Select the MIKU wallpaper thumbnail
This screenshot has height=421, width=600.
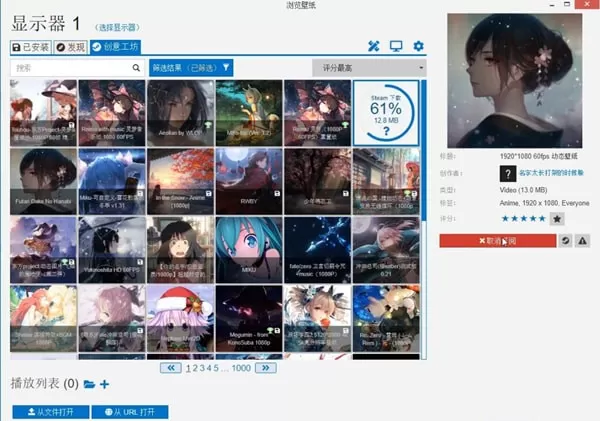click(x=249, y=250)
